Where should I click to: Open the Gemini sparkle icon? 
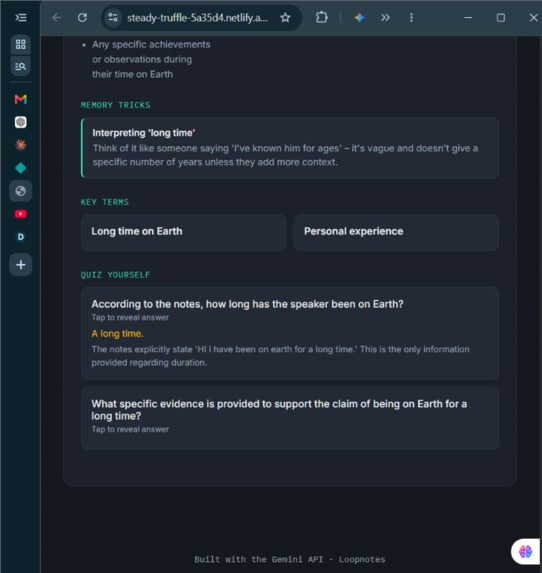click(x=360, y=18)
